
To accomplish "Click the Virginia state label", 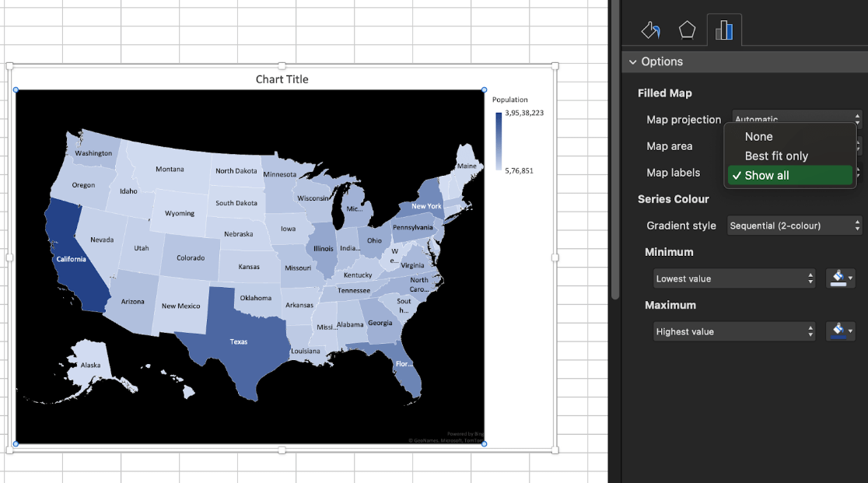I will [x=412, y=265].
